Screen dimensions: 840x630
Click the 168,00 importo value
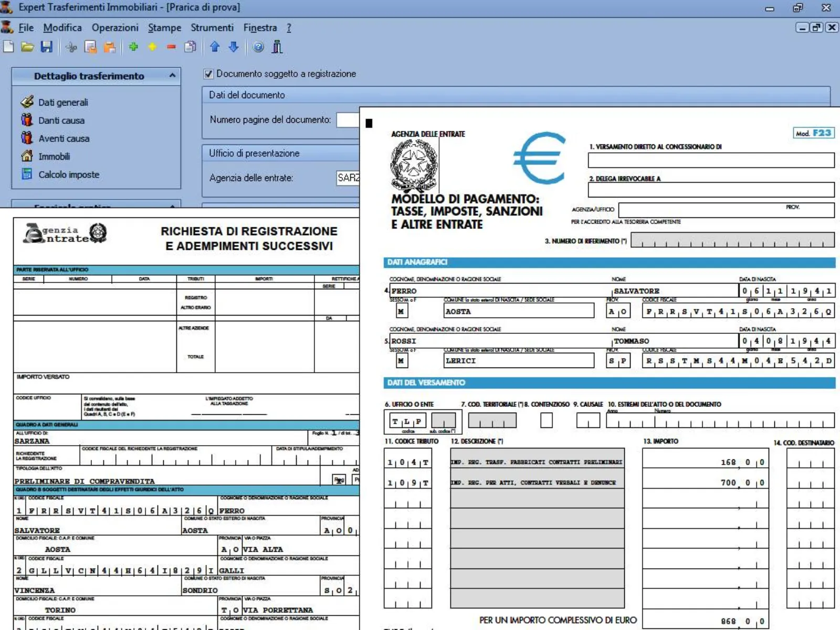[x=742, y=463]
